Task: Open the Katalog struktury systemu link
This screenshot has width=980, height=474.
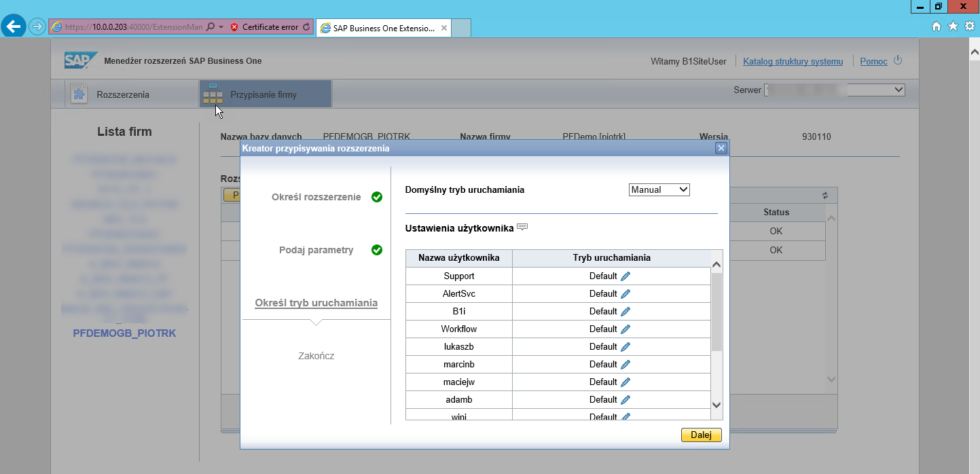Action: coord(793,62)
